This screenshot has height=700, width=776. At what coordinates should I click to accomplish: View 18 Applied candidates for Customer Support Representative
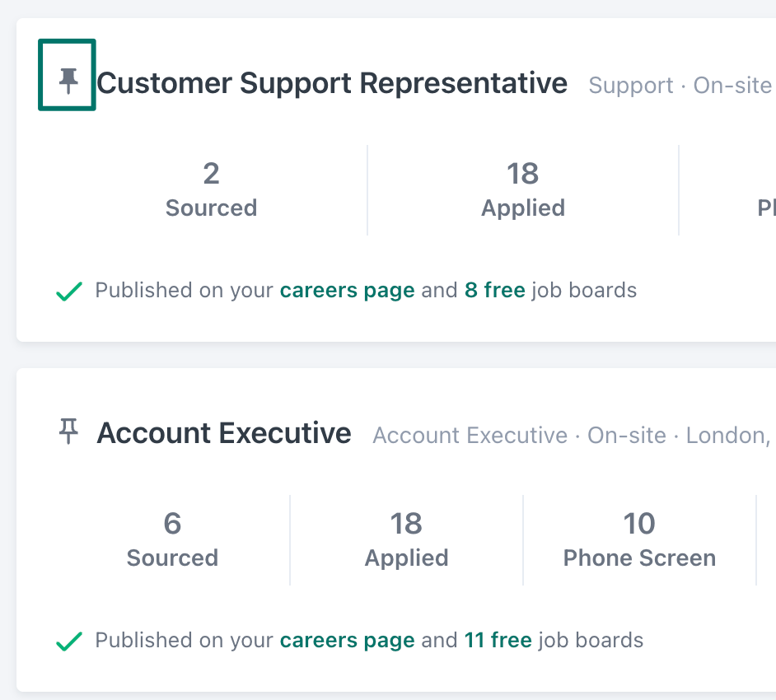point(522,190)
